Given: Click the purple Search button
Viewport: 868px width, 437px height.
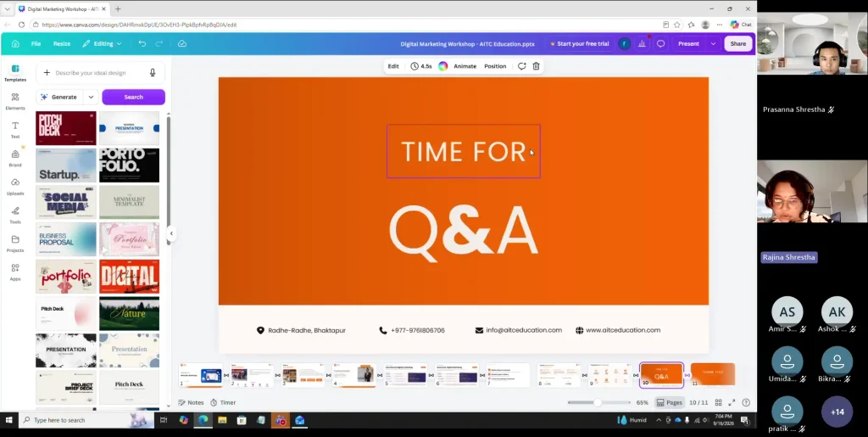Looking at the screenshot, I should tap(133, 97).
